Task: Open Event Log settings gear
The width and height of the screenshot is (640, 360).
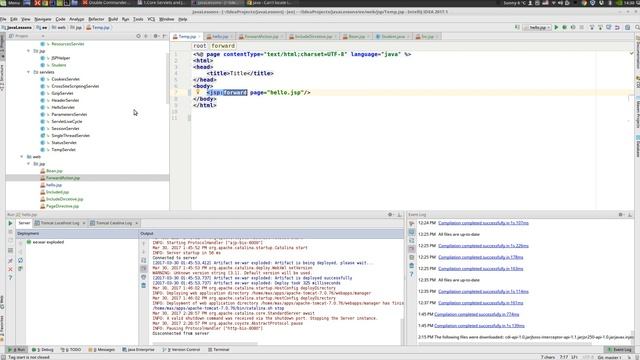Action: [621, 214]
